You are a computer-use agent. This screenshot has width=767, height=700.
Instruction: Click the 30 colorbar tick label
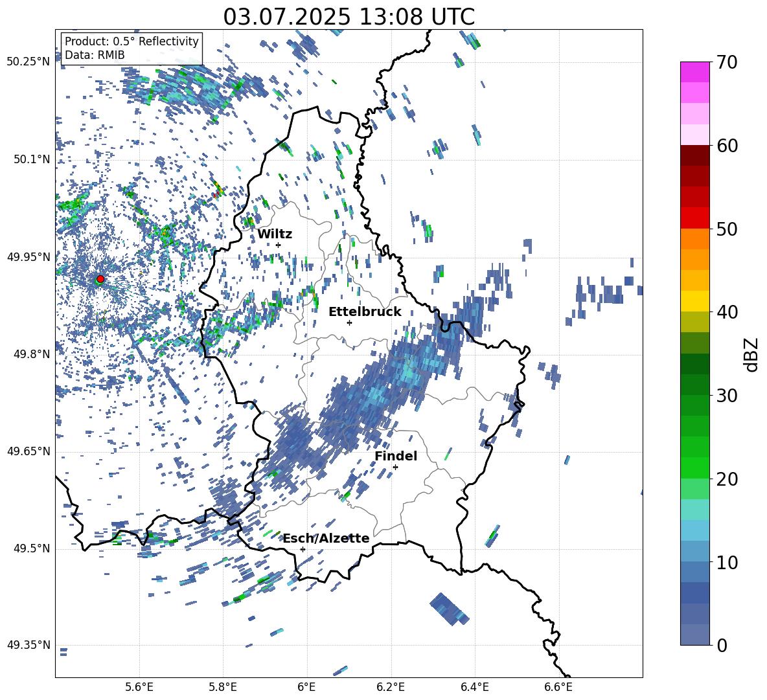(727, 396)
